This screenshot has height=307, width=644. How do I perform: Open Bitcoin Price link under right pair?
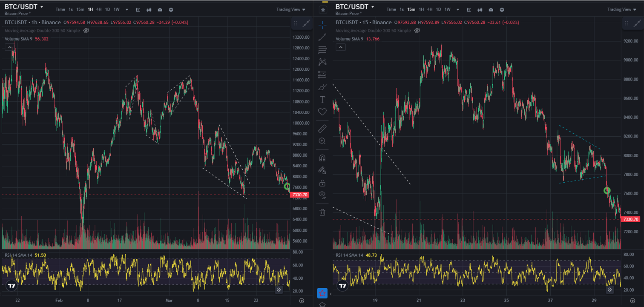(x=349, y=14)
